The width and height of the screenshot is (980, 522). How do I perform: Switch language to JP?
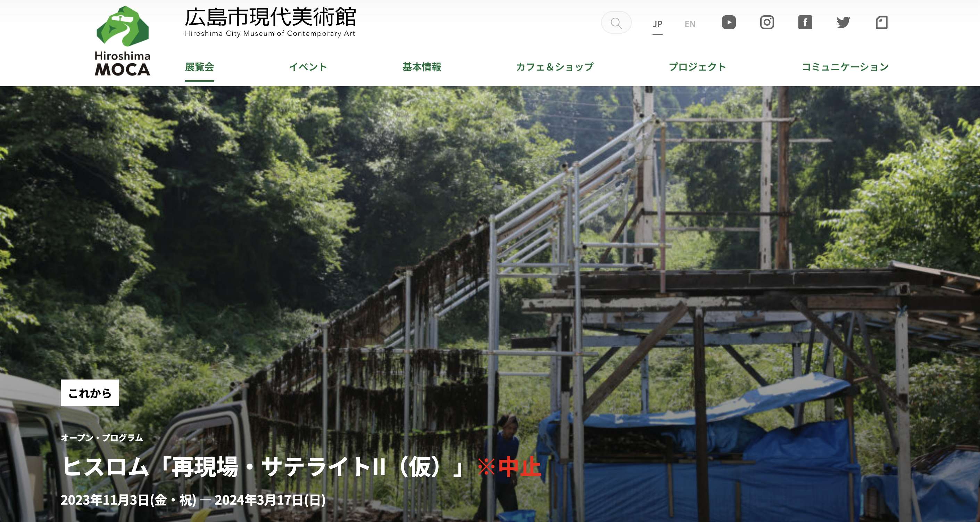(x=657, y=24)
